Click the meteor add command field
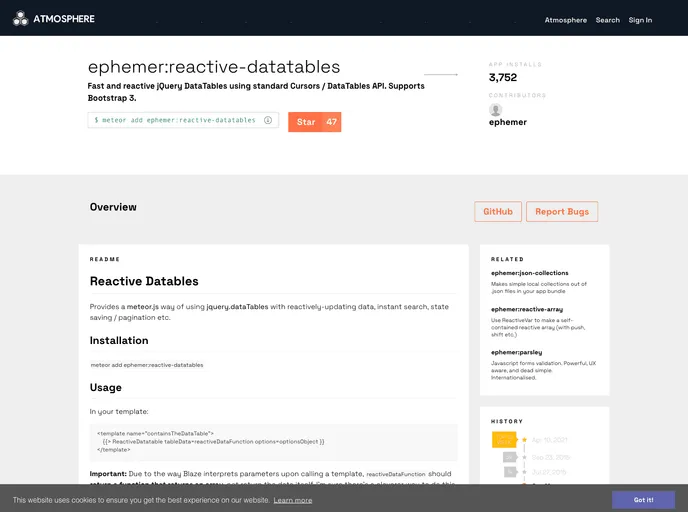688x512 pixels. tap(183, 120)
